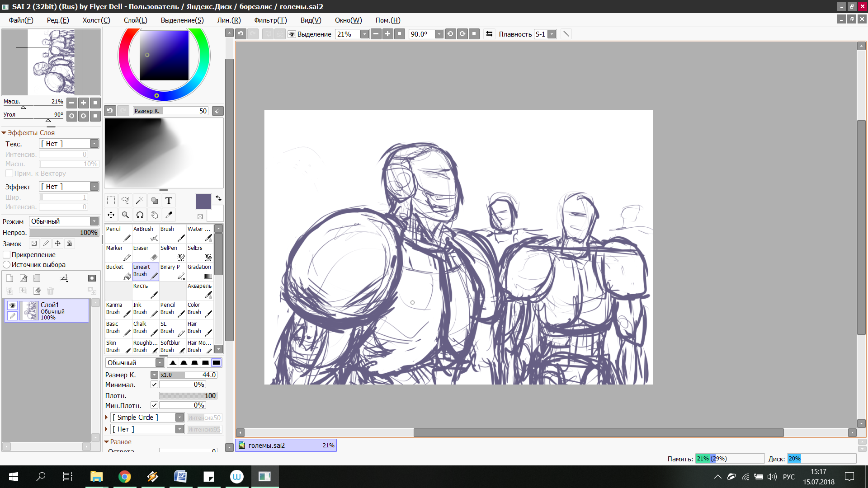Choose the Bucket fill tool
The image size is (868, 488).
118,272
